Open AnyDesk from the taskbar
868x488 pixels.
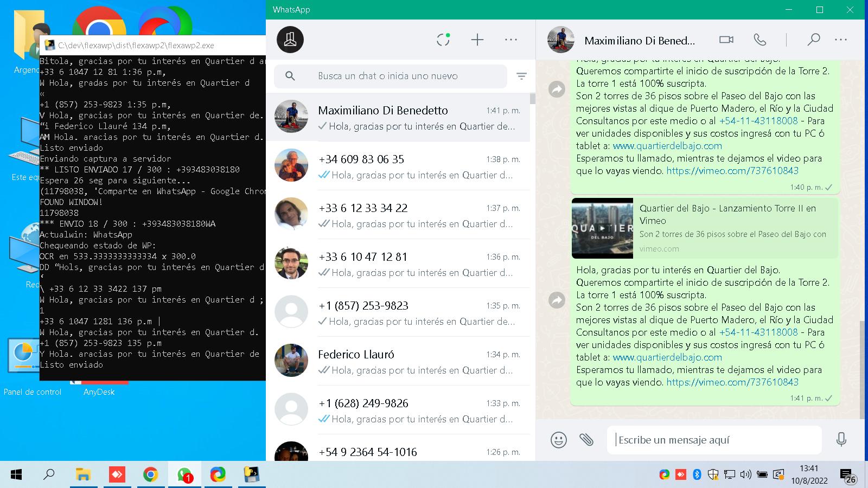[117, 475]
